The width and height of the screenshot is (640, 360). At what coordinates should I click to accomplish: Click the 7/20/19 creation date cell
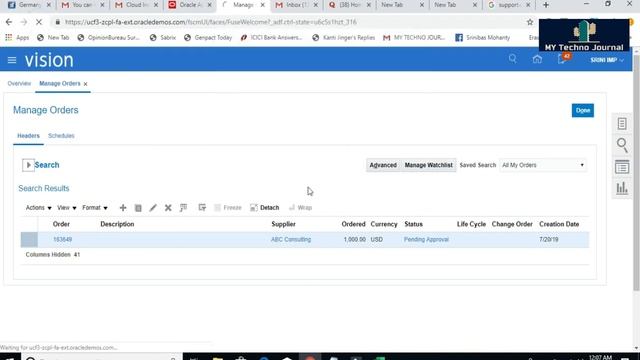548,240
